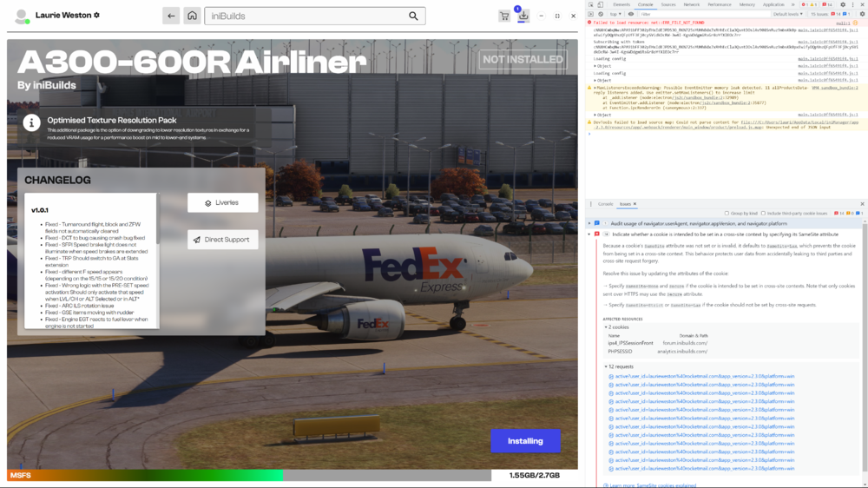
Task: Click the forum.inibuilds.com/ cookie domain
Action: [685, 343]
